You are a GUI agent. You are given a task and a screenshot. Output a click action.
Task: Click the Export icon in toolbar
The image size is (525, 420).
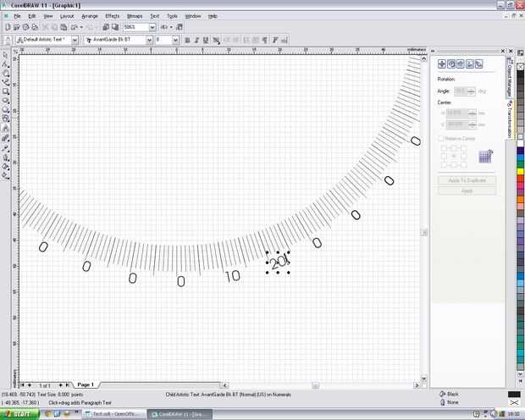[x=115, y=27]
